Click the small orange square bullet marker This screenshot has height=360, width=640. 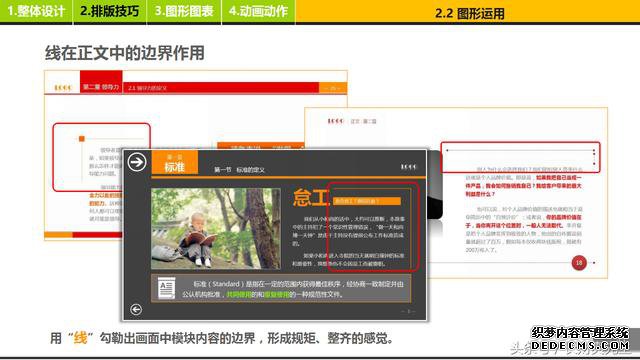tap(82, 139)
